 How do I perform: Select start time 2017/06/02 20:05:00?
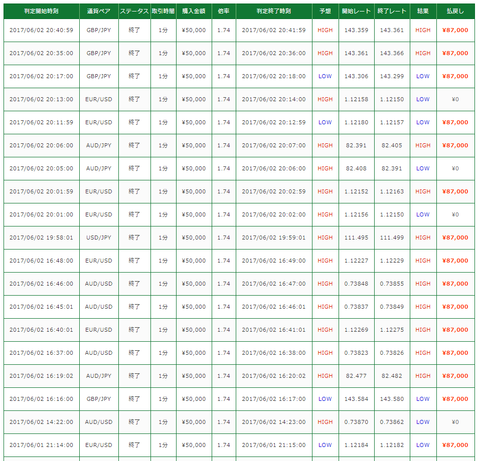[41, 168]
